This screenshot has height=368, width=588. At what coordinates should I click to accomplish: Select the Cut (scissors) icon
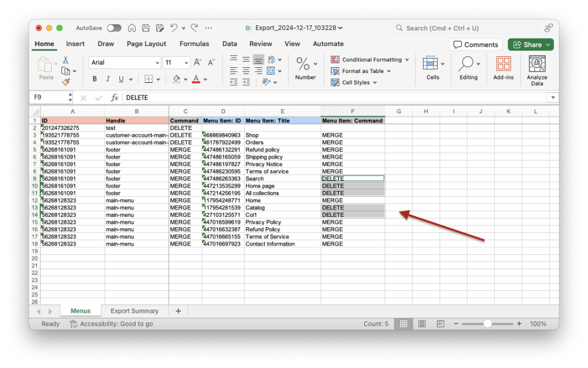coord(65,59)
